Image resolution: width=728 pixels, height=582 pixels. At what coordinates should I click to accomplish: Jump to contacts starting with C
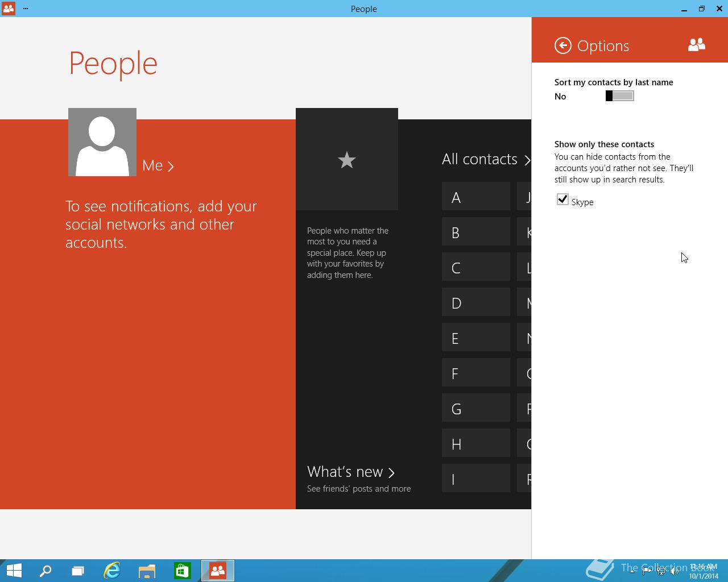[x=476, y=267]
